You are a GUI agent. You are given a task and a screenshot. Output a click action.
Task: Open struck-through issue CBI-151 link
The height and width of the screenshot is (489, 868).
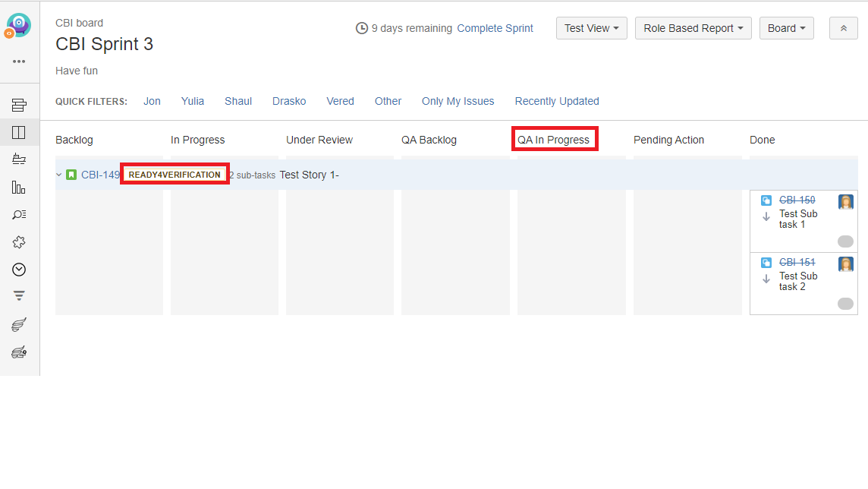click(x=797, y=262)
